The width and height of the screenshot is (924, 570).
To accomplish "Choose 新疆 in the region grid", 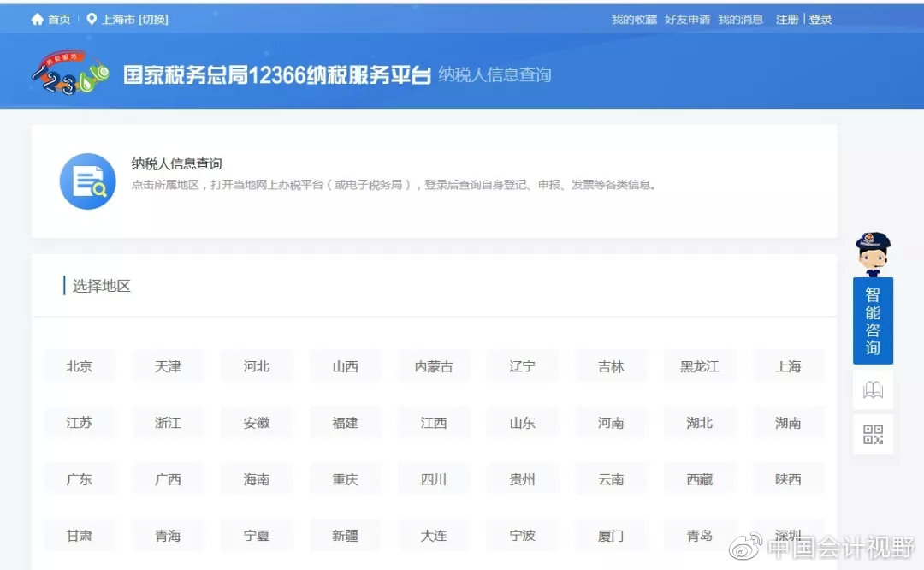I will (345, 535).
